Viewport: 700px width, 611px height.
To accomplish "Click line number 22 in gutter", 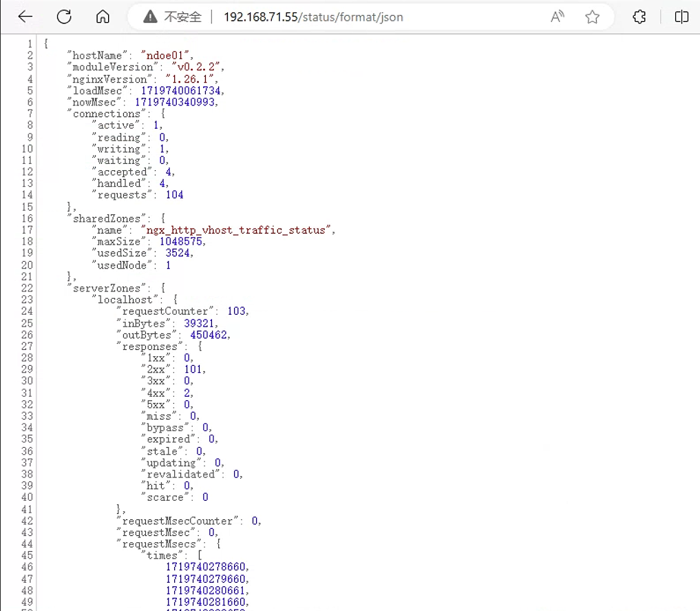I will pos(27,289).
